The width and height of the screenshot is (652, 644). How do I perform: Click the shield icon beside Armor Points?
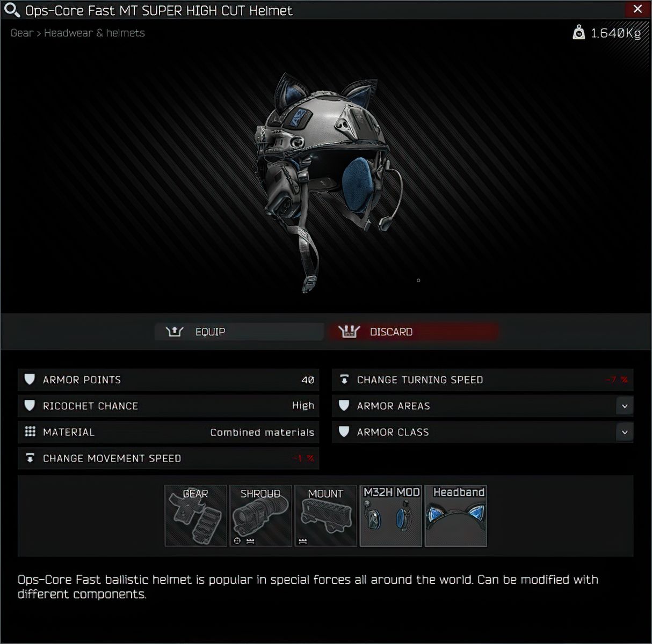[x=30, y=379]
